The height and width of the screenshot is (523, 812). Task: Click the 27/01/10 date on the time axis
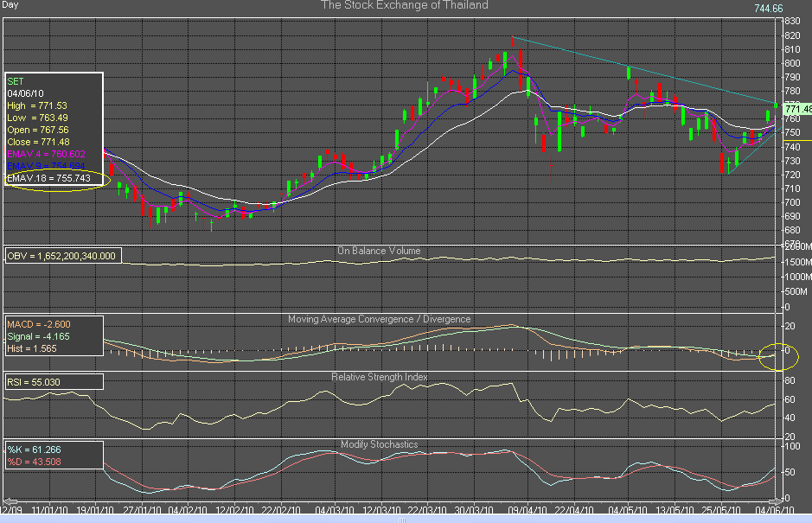(142, 510)
